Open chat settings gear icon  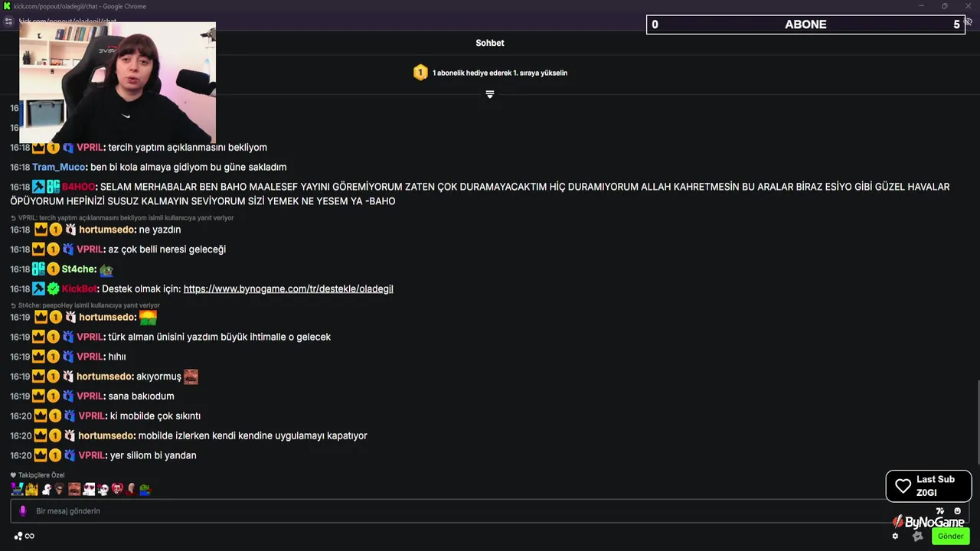pos(895,536)
